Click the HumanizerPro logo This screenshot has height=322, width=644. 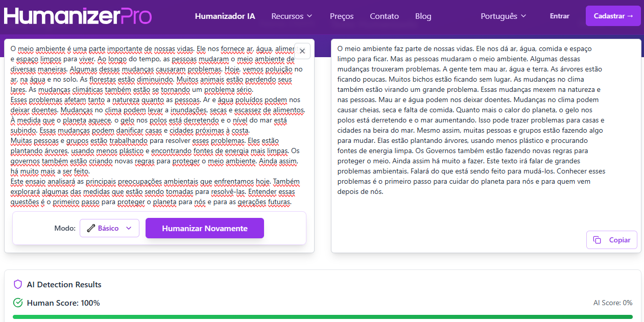(x=78, y=16)
